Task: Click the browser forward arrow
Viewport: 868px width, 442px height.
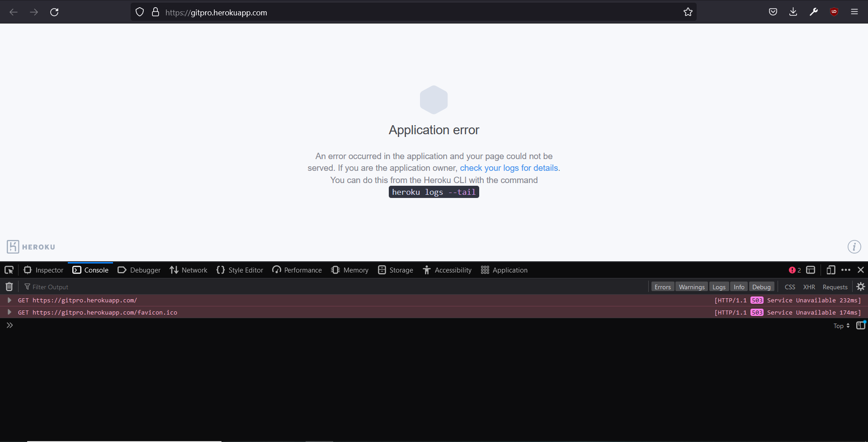Action: 34,12
